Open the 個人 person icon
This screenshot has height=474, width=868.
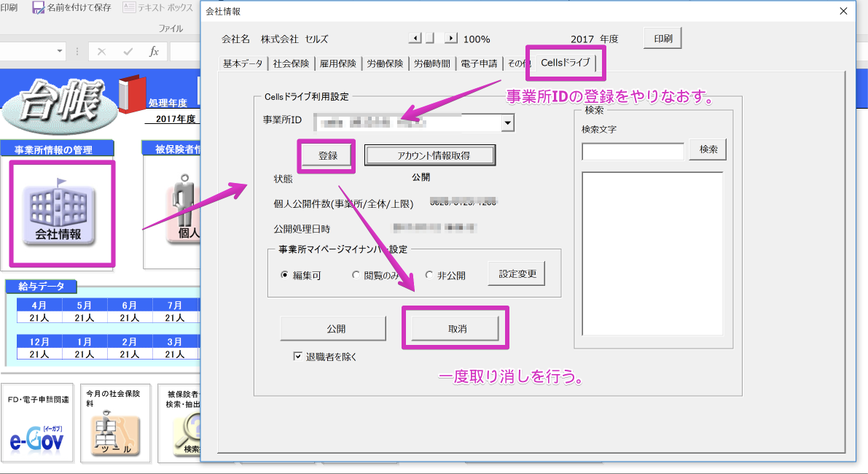coord(184,209)
